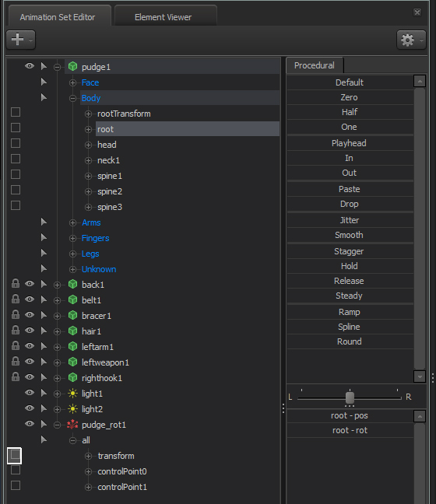This screenshot has height=504, width=436.
Task: Select the Procedural tab
Action: pos(315,65)
